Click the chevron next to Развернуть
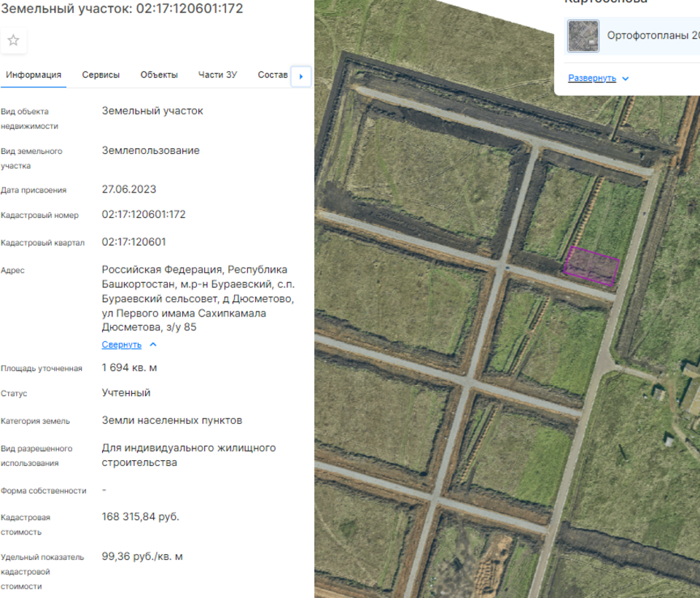The height and width of the screenshot is (598, 700). point(626,79)
